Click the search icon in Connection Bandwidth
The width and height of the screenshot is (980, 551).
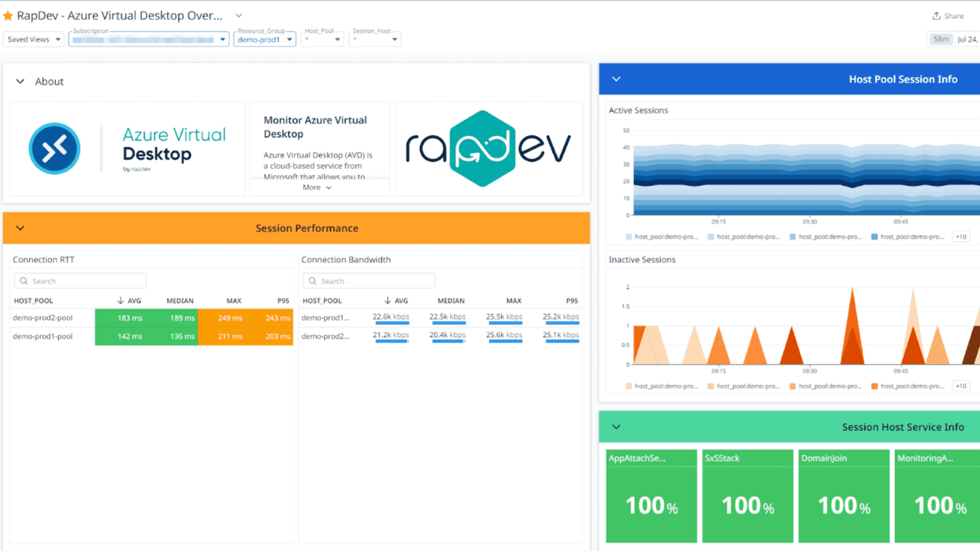tap(312, 281)
